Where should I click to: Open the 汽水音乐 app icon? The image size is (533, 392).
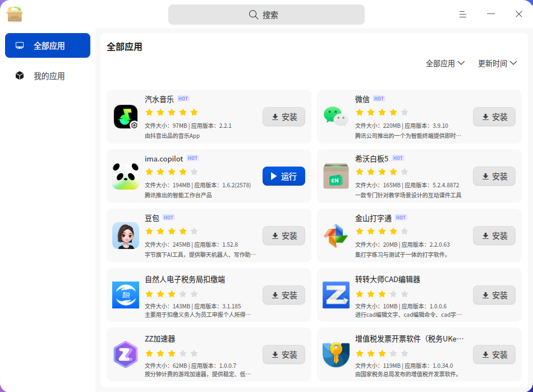tap(126, 117)
